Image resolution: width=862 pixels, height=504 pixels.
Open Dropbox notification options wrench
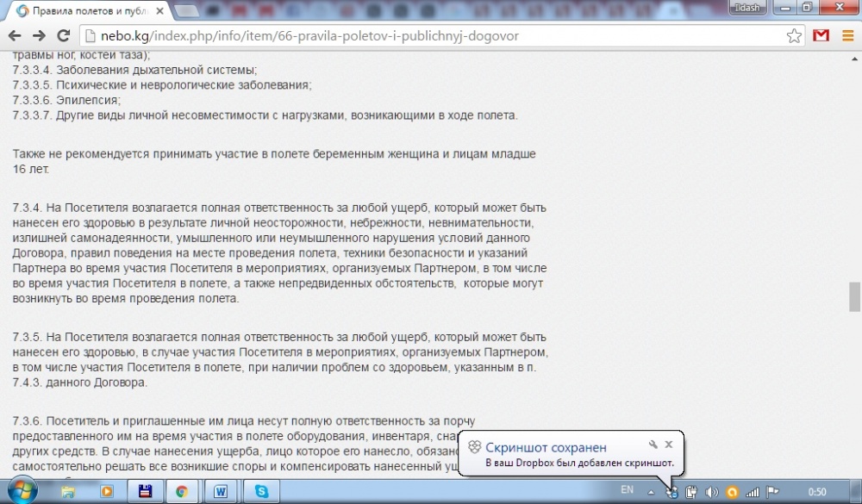(x=653, y=444)
